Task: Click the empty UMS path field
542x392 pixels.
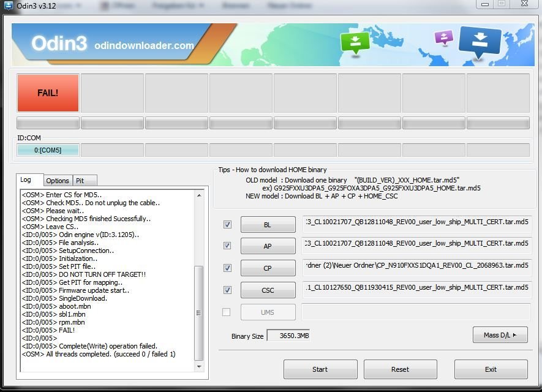Action: (x=416, y=312)
